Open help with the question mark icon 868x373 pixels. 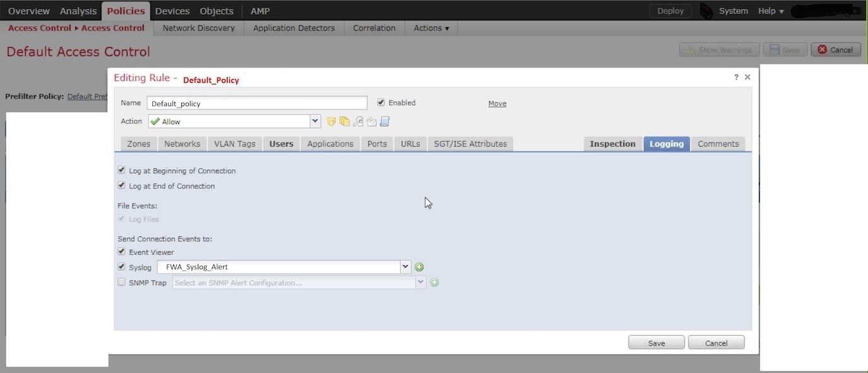pyautogui.click(x=736, y=77)
